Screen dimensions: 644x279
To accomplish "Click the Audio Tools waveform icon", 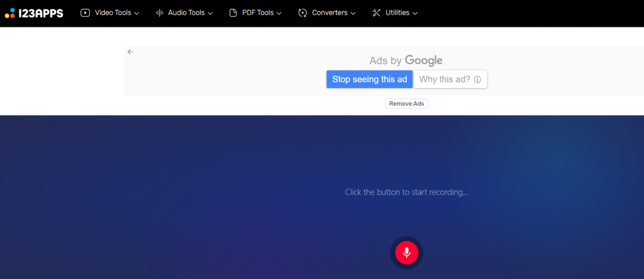I will [x=160, y=13].
